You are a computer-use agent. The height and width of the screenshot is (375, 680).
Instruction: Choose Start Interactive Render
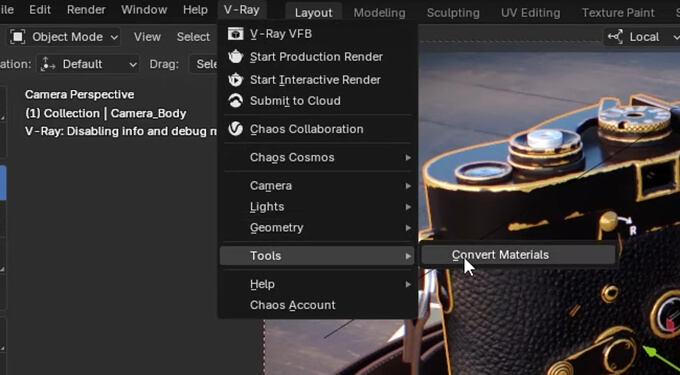pyautogui.click(x=318, y=80)
